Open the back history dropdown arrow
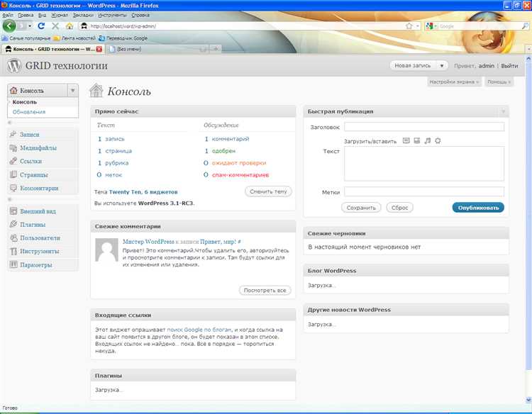 click(30, 26)
